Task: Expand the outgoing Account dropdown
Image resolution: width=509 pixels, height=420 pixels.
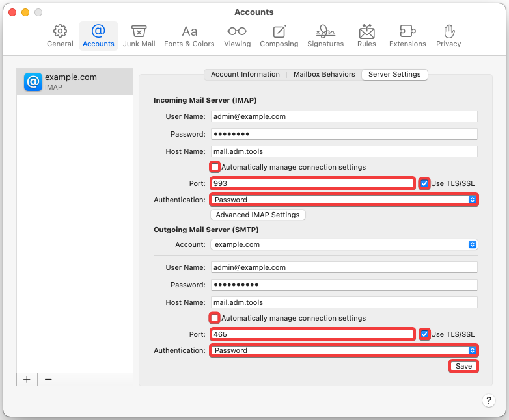Action: (344, 244)
